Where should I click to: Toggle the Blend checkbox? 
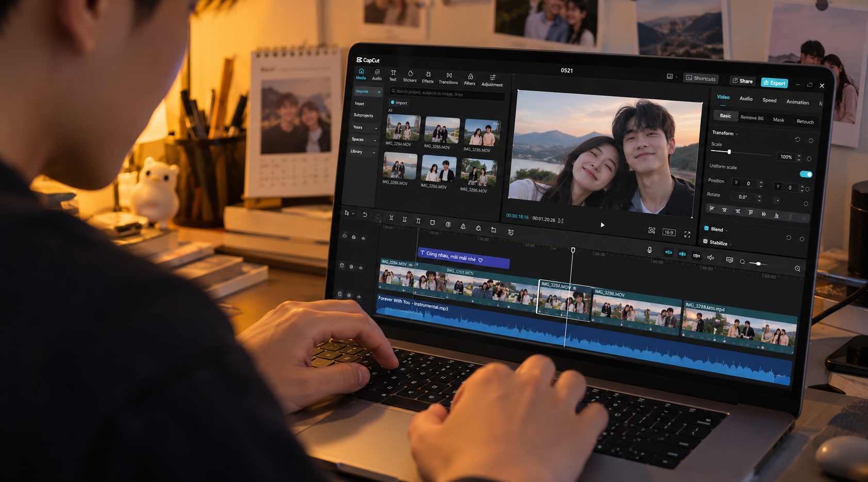click(706, 228)
